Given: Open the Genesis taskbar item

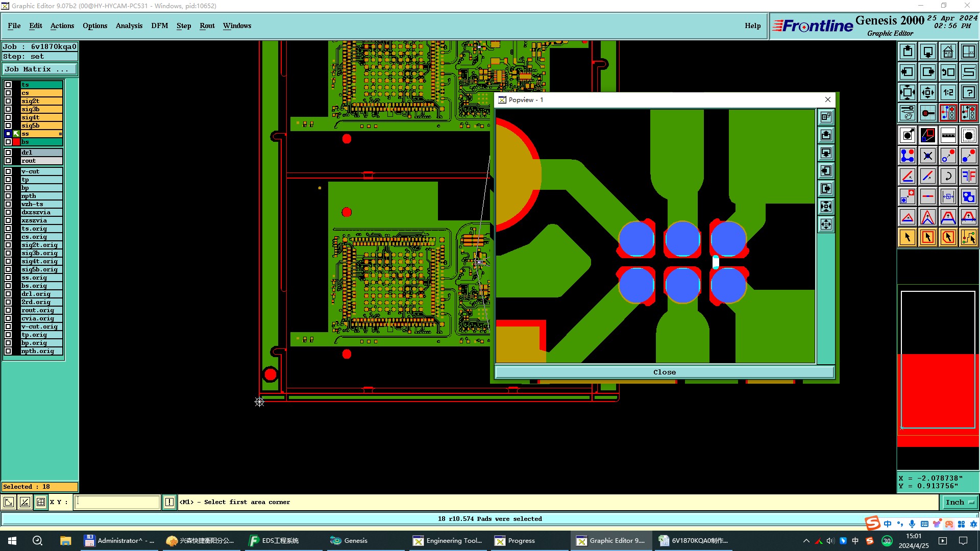Looking at the screenshot, I should click(349, 541).
